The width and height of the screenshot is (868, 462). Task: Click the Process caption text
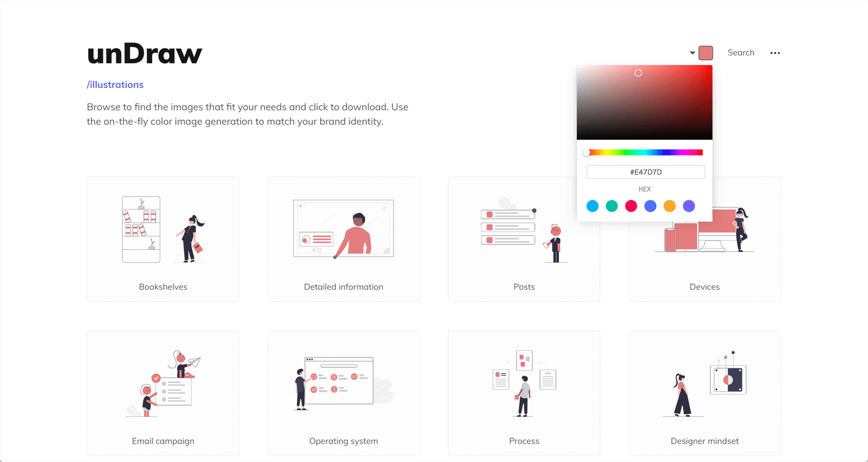[524, 441]
